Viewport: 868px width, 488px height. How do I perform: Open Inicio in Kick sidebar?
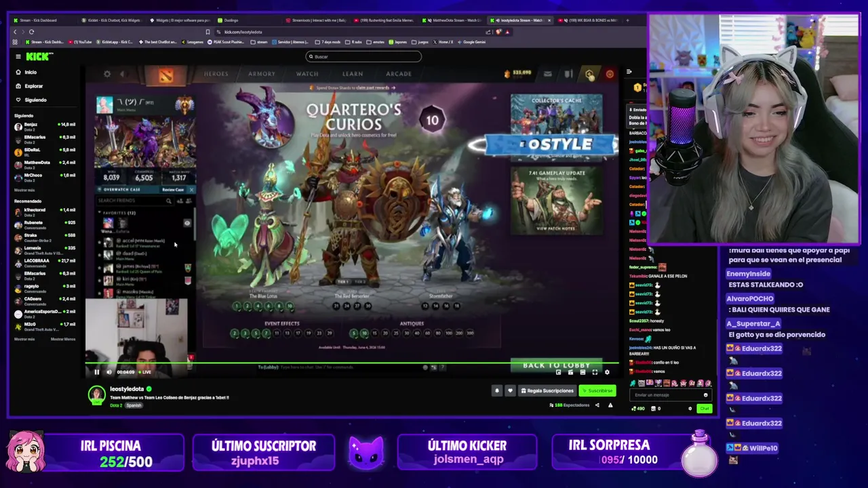[25, 72]
